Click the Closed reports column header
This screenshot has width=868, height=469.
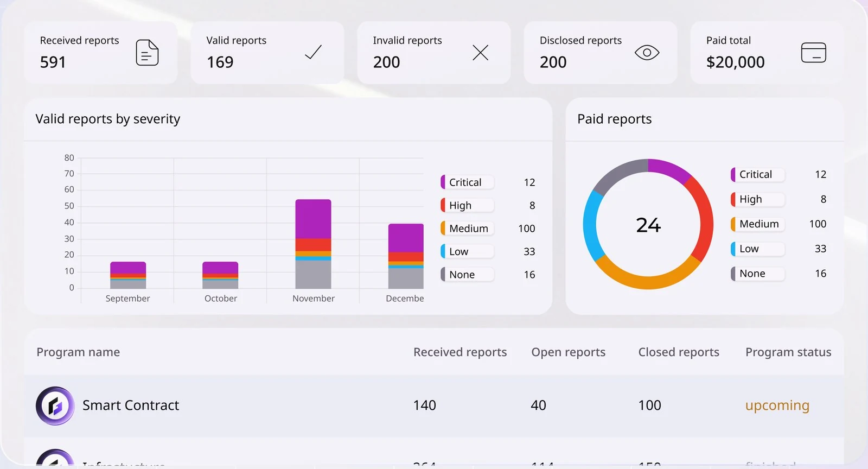click(x=679, y=352)
